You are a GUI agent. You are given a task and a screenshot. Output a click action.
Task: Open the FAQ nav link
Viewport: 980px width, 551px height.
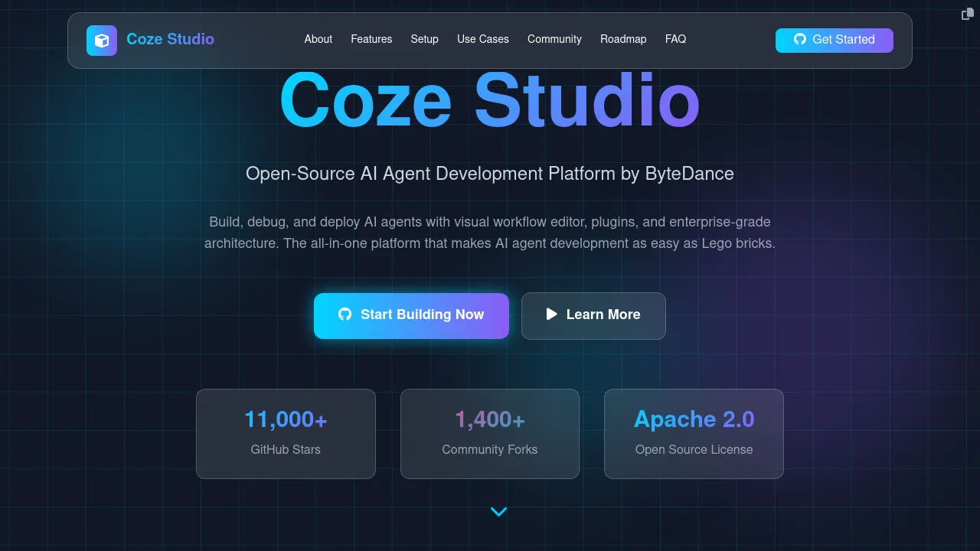pos(675,39)
